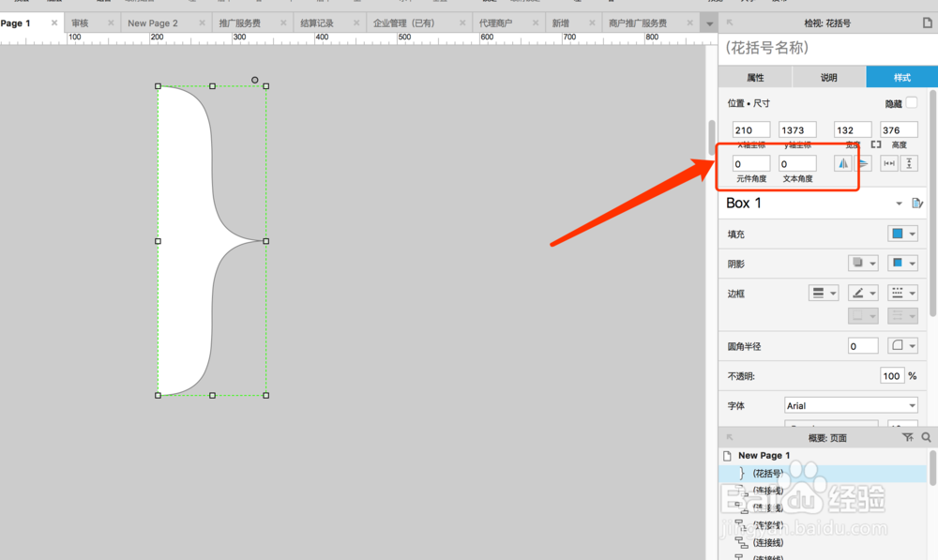938x560 pixels.
Task: Click the fit-width-to-text icon
Action: coord(889,163)
